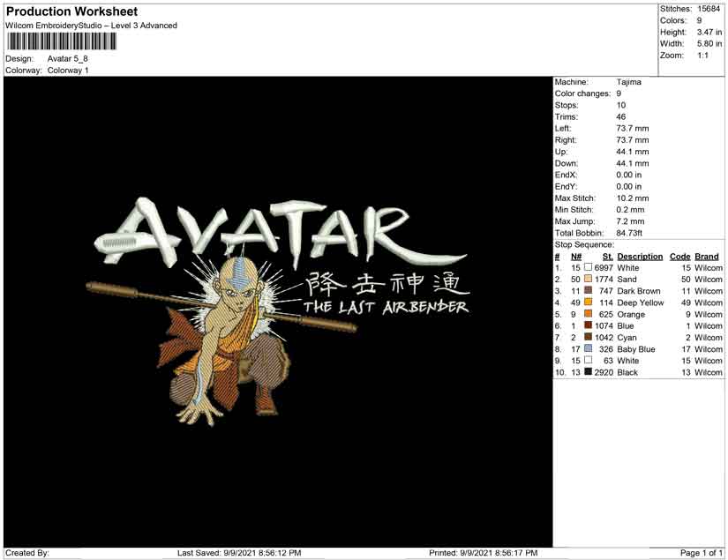This screenshot has height=560, width=728.
Task: Click the 'Last Saved: 9/9/2021 8:56:12 PM' text
Action: tap(239, 553)
